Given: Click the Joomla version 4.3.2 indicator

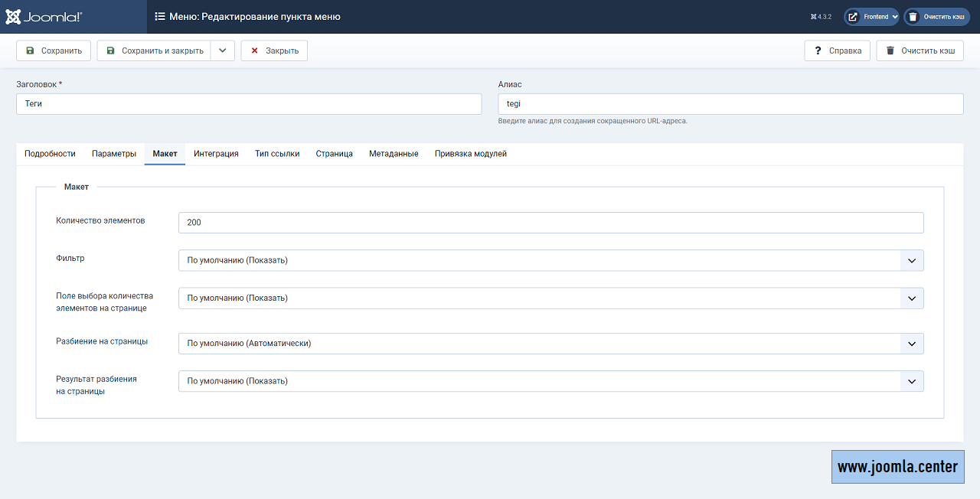Looking at the screenshot, I should pos(821,17).
